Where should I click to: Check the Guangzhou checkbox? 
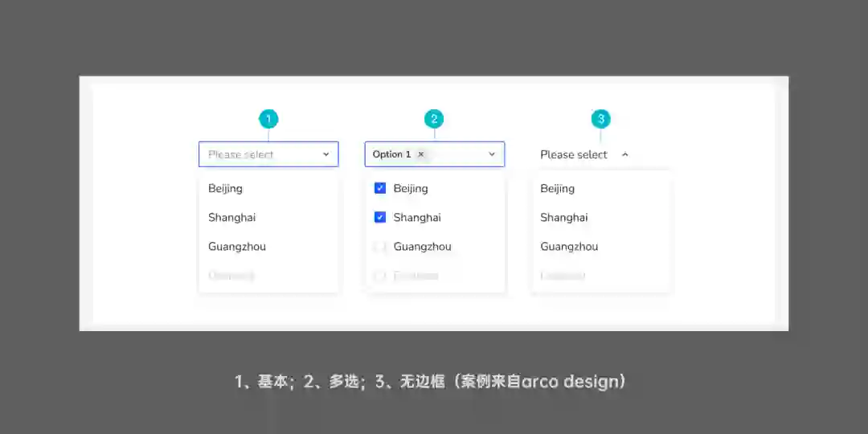click(x=380, y=247)
